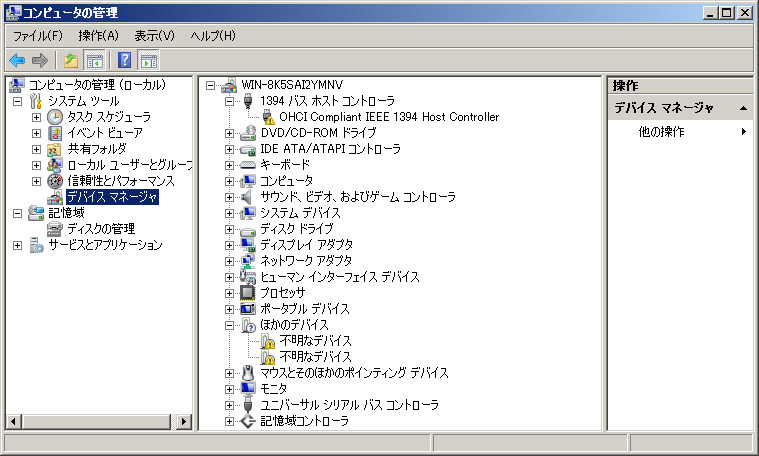Click the モニタ monitor icon
Viewport: 759px width, 456px height.
click(248, 389)
